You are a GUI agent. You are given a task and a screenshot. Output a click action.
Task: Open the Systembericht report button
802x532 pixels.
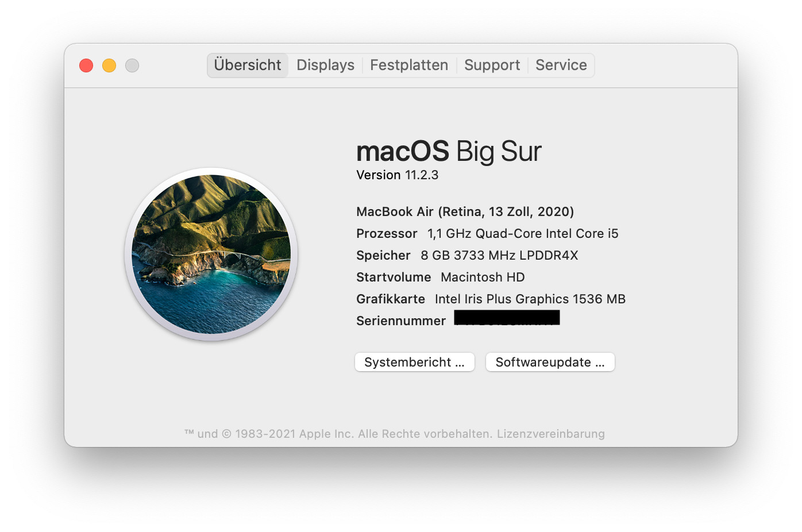pyautogui.click(x=415, y=362)
